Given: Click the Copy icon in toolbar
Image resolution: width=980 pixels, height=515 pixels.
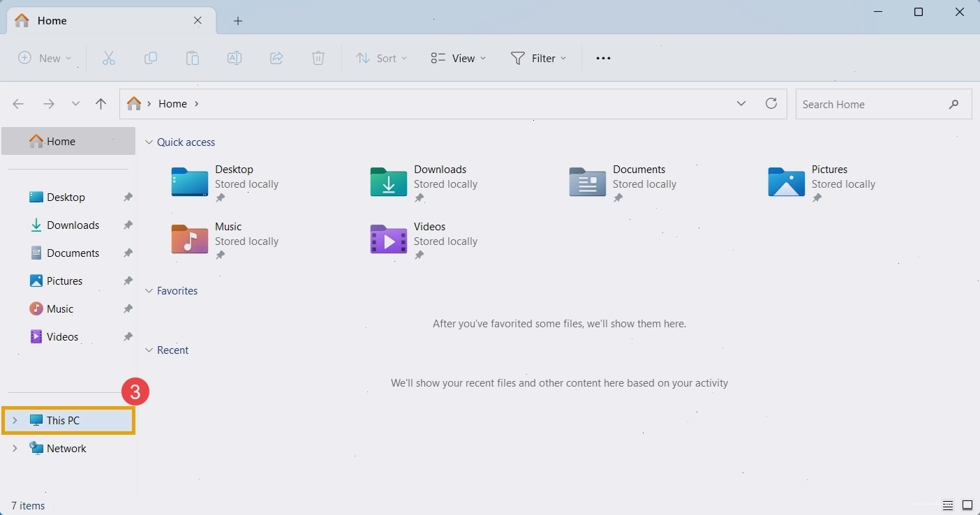Looking at the screenshot, I should pos(151,59).
